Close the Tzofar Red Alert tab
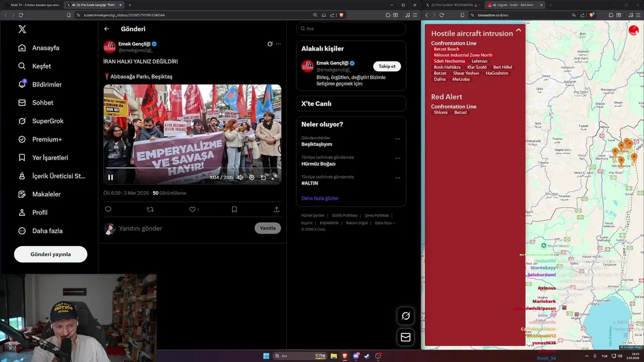 pos(541,5)
